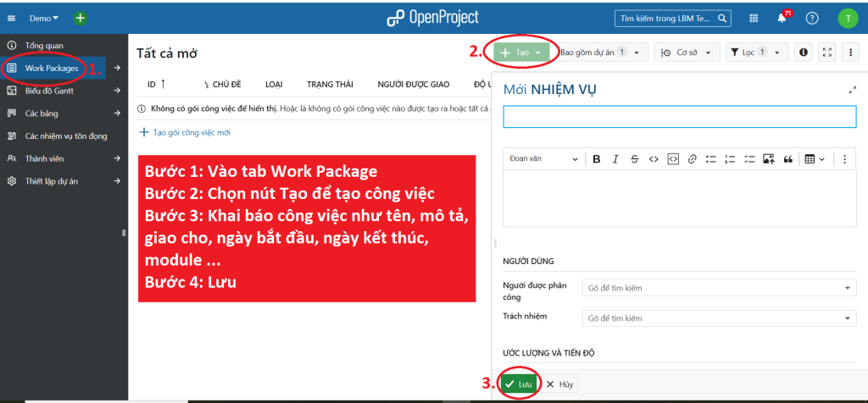
Task: Open Work Packages in the sidebar
Action: coord(52,68)
